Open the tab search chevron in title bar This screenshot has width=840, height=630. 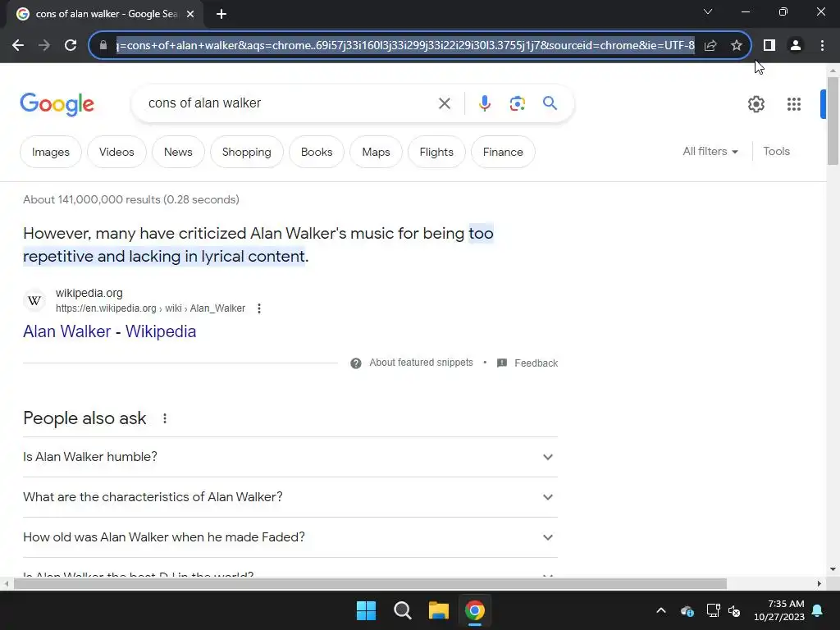coord(708,11)
